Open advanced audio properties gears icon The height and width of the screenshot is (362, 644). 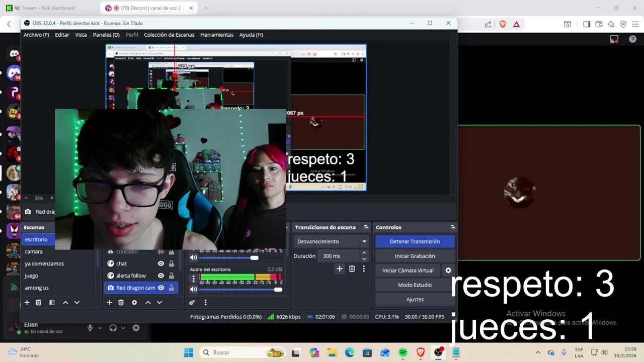pos(192,302)
